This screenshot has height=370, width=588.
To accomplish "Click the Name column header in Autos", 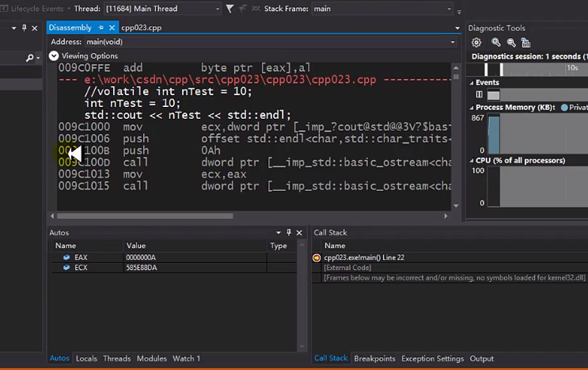I will [x=66, y=246].
